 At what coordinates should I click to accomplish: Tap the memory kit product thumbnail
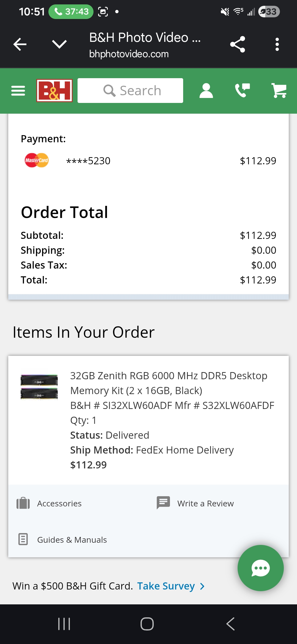[39, 386]
